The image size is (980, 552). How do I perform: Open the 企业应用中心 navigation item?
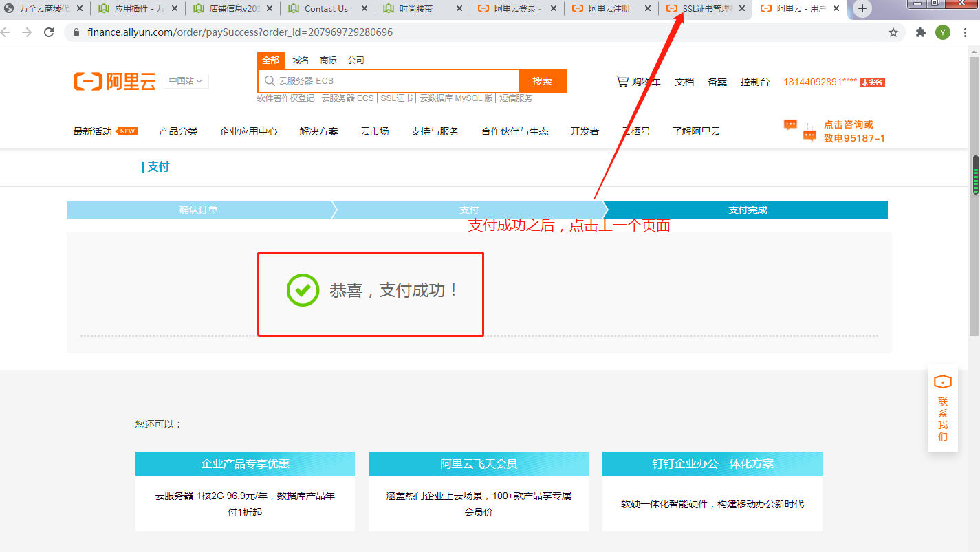pos(248,131)
